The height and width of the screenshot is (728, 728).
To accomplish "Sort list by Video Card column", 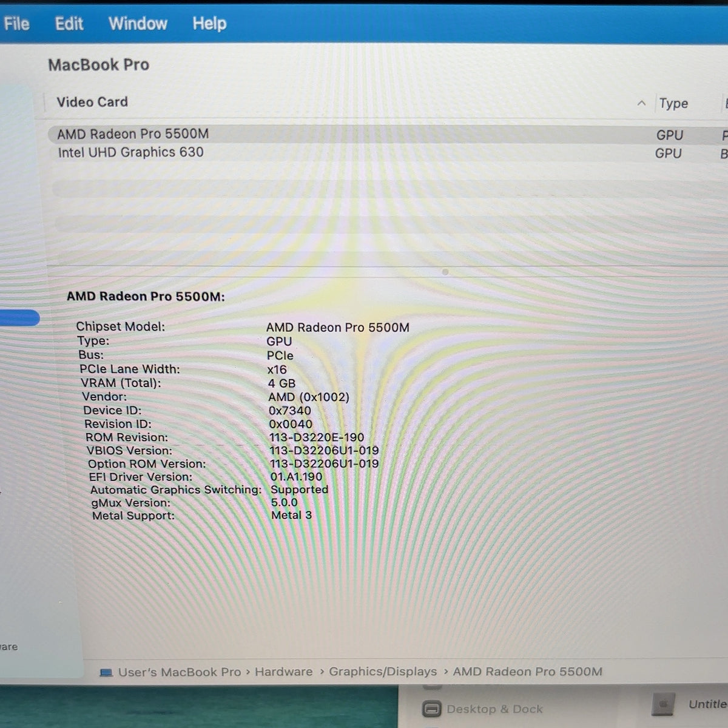I will point(92,102).
